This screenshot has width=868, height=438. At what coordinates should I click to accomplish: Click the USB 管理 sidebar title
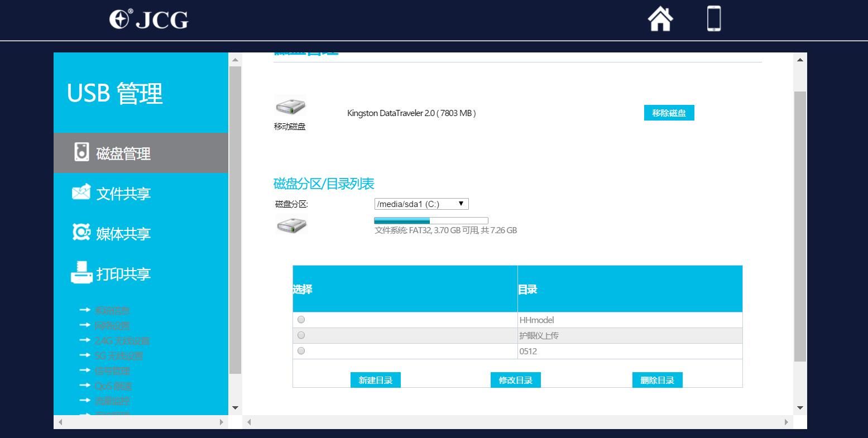[115, 93]
